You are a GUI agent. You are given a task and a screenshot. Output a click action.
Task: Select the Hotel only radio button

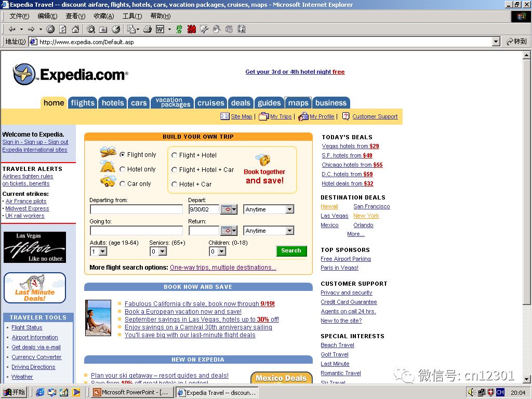click(123, 169)
